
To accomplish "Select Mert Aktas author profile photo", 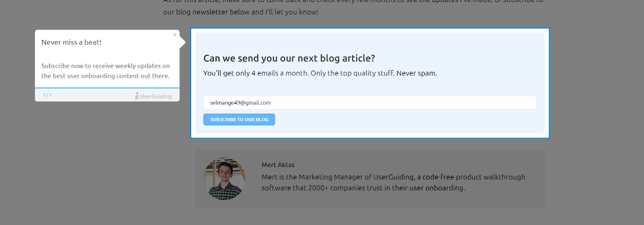I will click(225, 179).
